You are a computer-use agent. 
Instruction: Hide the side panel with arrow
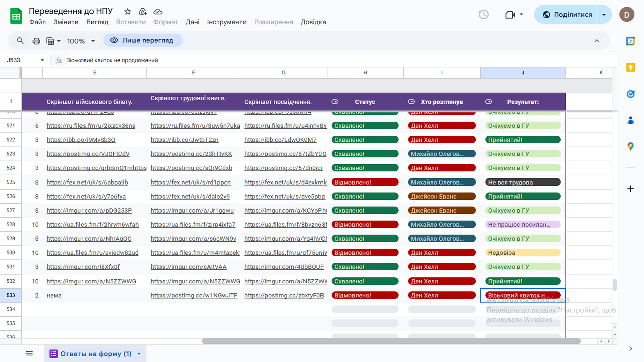point(630,348)
